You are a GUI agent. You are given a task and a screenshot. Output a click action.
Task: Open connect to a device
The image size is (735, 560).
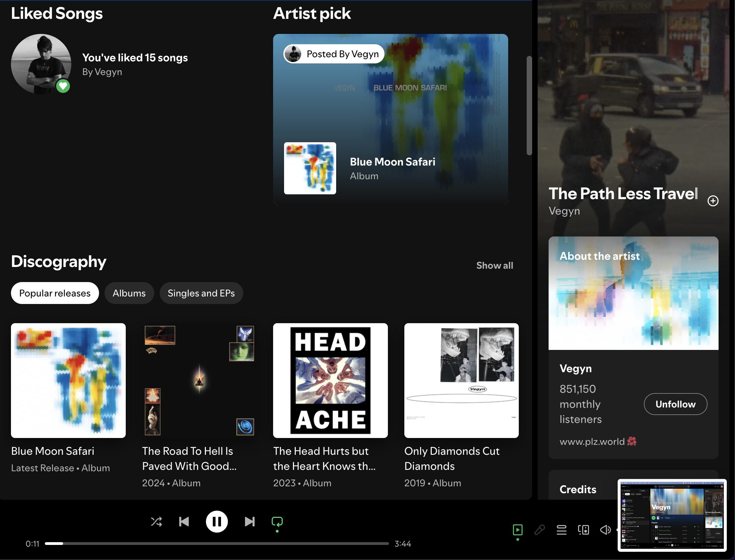click(x=584, y=530)
